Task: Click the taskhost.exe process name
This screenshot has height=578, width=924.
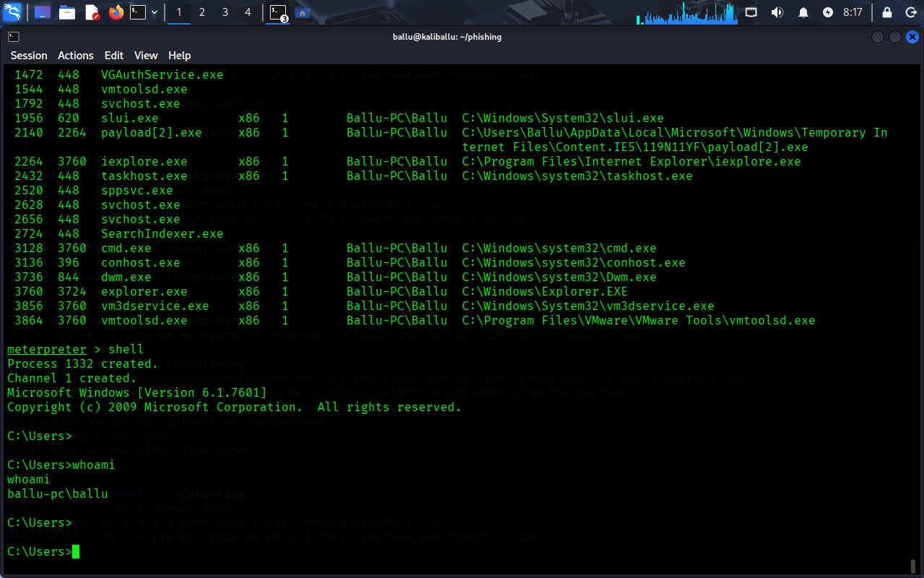Action: click(144, 176)
